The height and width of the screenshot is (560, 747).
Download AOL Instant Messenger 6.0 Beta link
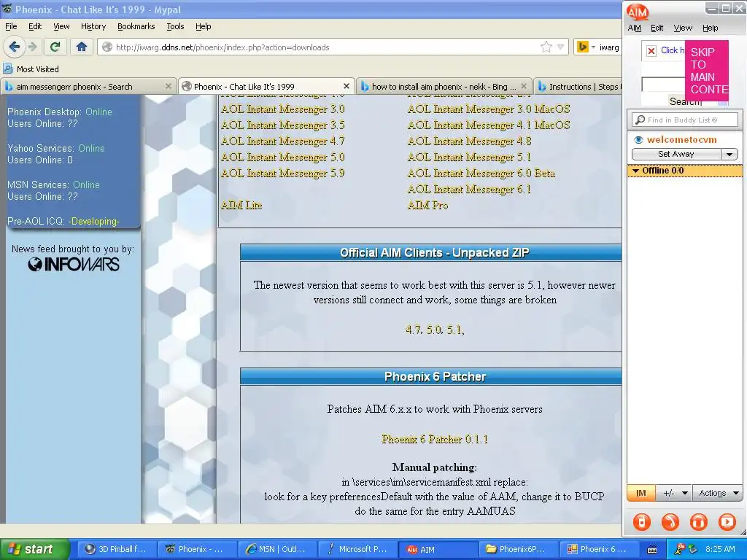click(481, 173)
